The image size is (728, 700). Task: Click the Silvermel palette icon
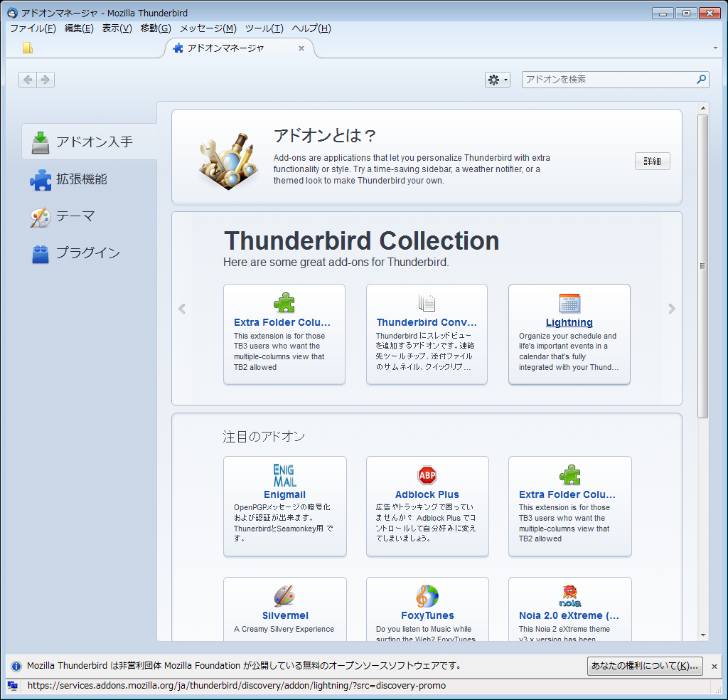(x=284, y=596)
